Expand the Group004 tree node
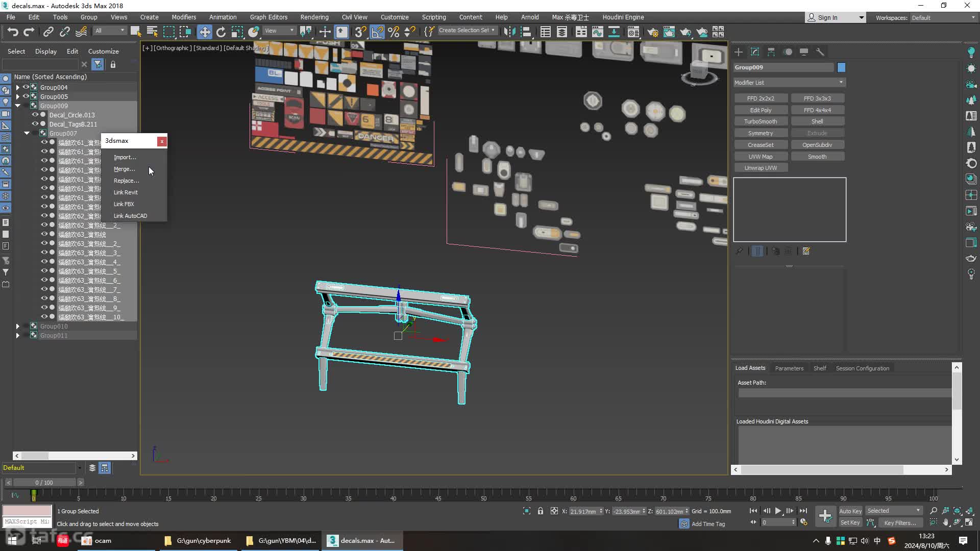Screen dimensions: 980x551 point(18,87)
